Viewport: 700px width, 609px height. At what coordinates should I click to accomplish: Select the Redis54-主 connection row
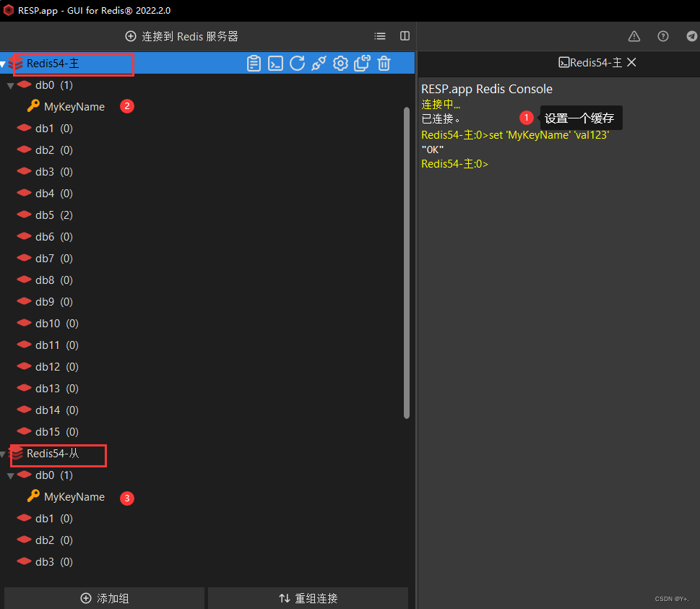pos(207,64)
